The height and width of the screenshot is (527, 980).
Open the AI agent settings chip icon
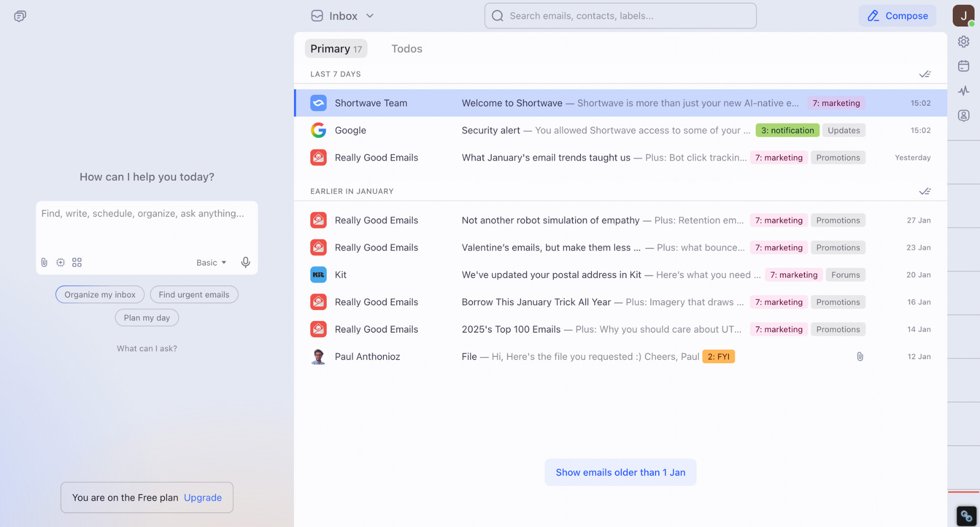[x=61, y=262]
